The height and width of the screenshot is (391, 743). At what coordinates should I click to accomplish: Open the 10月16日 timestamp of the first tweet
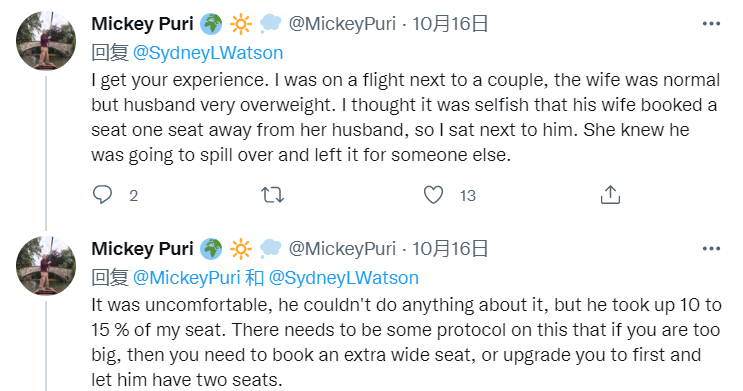(x=450, y=24)
